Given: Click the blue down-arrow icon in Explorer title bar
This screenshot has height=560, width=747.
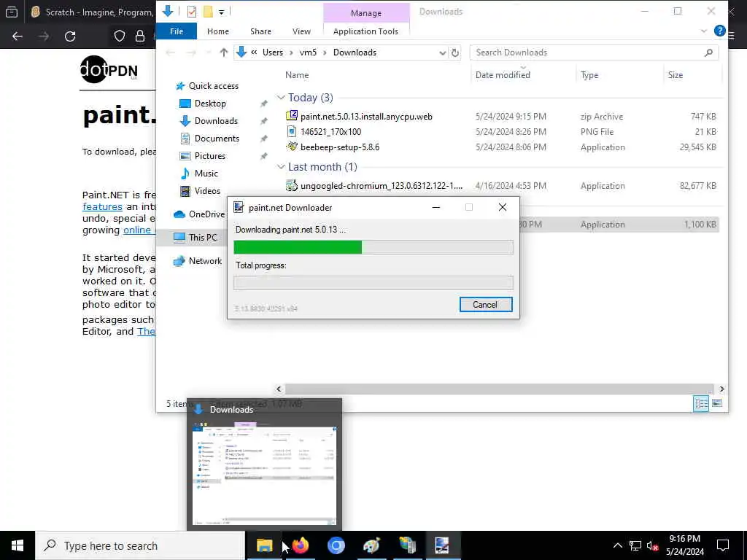Looking at the screenshot, I should click(168, 11).
